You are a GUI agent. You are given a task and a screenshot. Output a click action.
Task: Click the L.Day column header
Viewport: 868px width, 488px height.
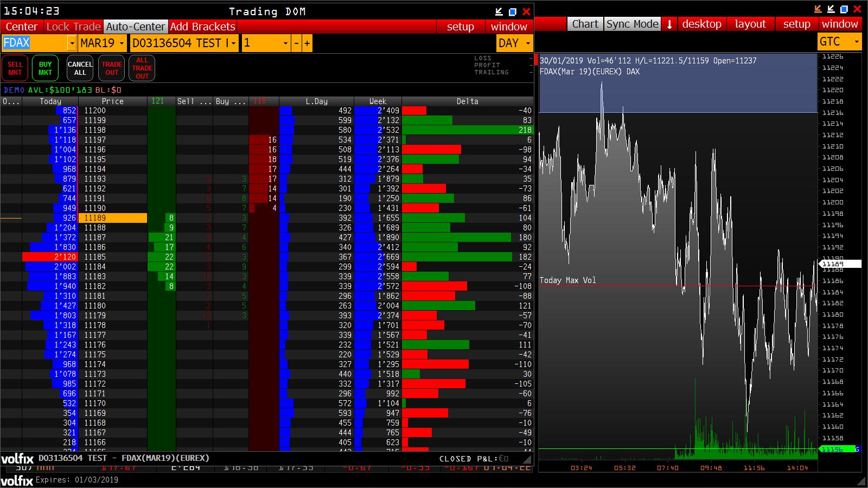(x=317, y=101)
